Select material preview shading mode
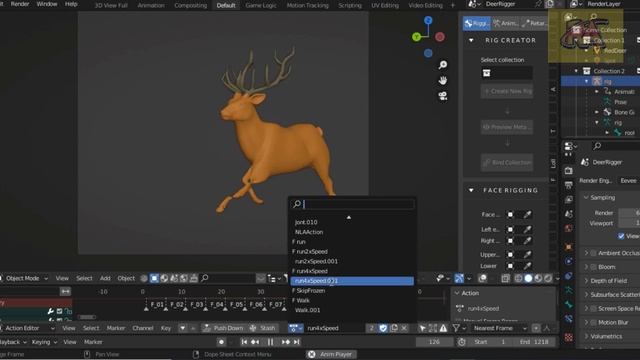 click(x=538, y=278)
